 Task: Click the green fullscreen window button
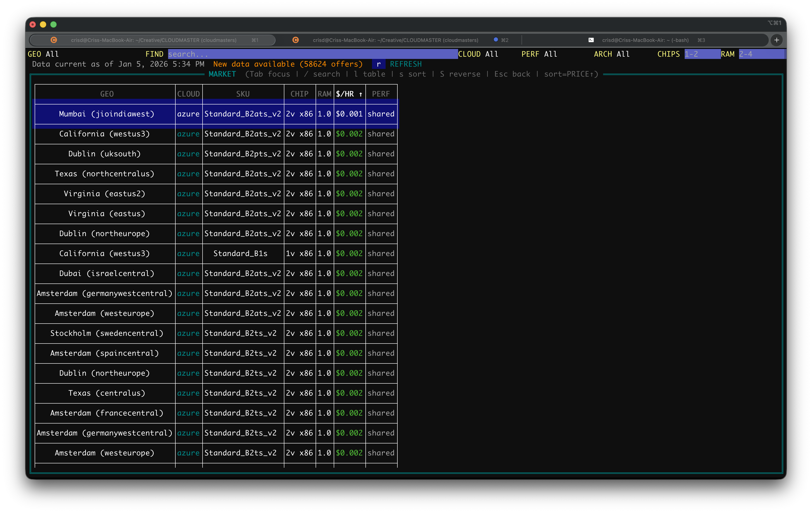[53, 25]
